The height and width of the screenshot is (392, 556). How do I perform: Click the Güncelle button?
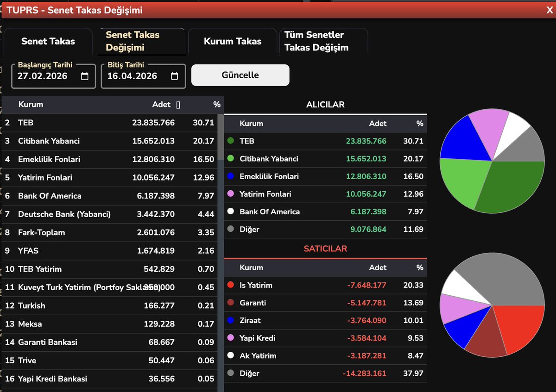[240, 75]
